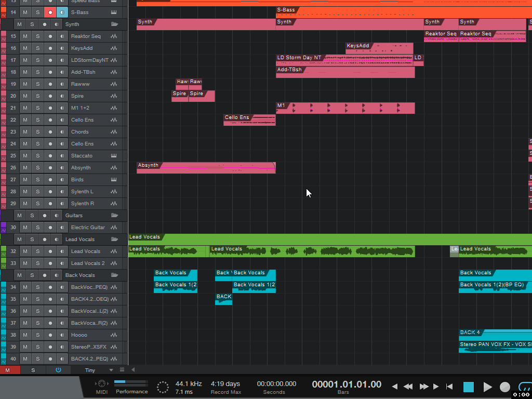Click the Rewind double-arrow button
Image resolution: width=532 pixels, height=399 pixels.
408,387
